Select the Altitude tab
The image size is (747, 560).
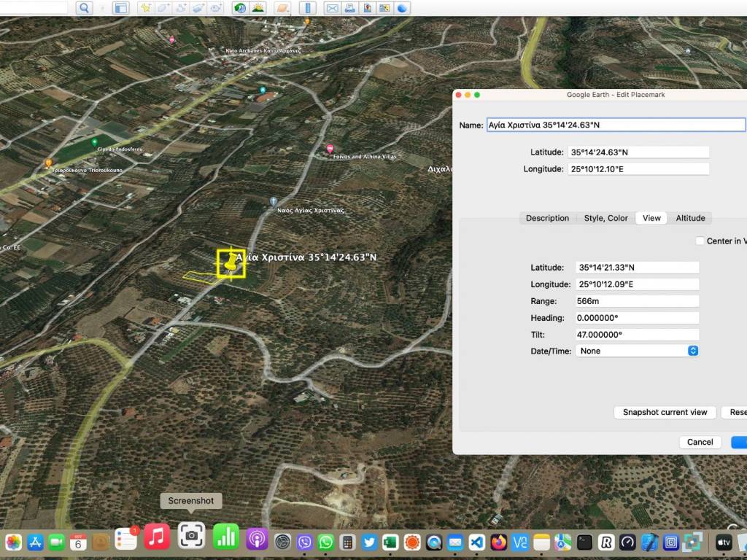[x=690, y=218]
